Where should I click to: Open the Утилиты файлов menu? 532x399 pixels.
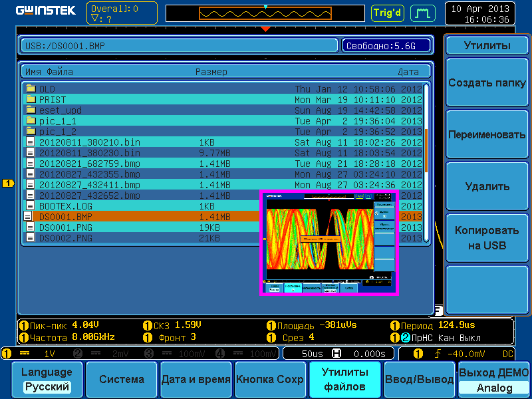tap(344, 380)
